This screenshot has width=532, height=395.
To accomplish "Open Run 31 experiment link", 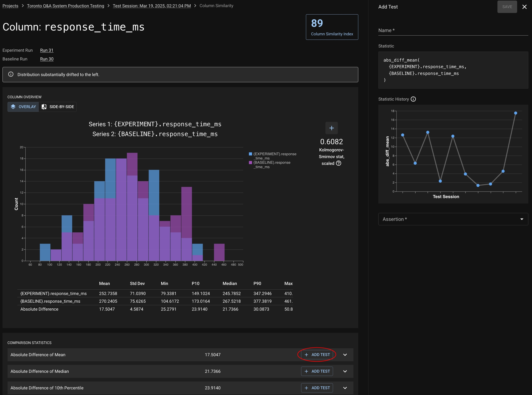I will [x=47, y=50].
